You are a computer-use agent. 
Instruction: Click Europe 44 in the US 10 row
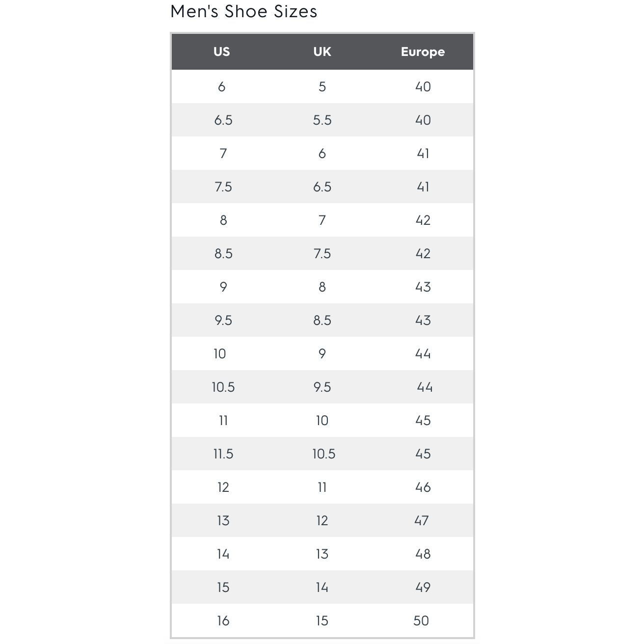423,354
